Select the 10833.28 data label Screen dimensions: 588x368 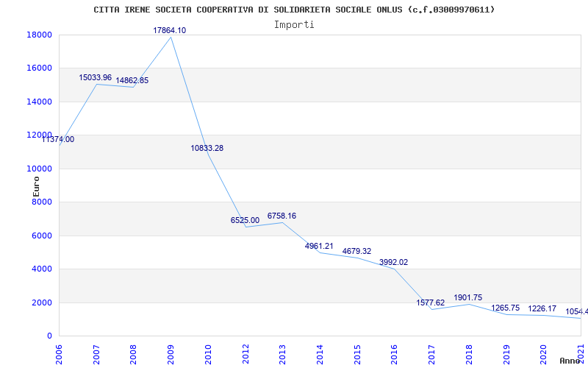[x=207, y=149]
